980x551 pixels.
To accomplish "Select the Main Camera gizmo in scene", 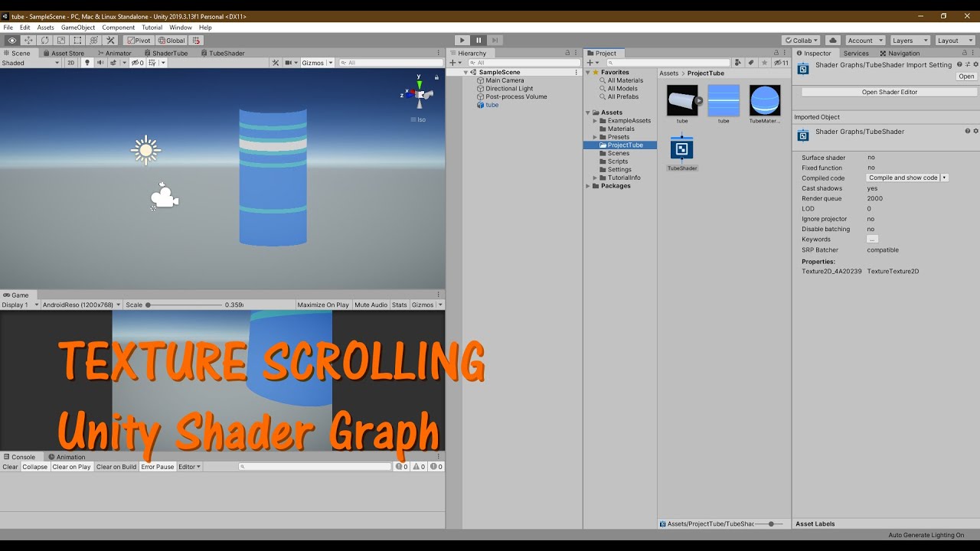I will [164, 197].
